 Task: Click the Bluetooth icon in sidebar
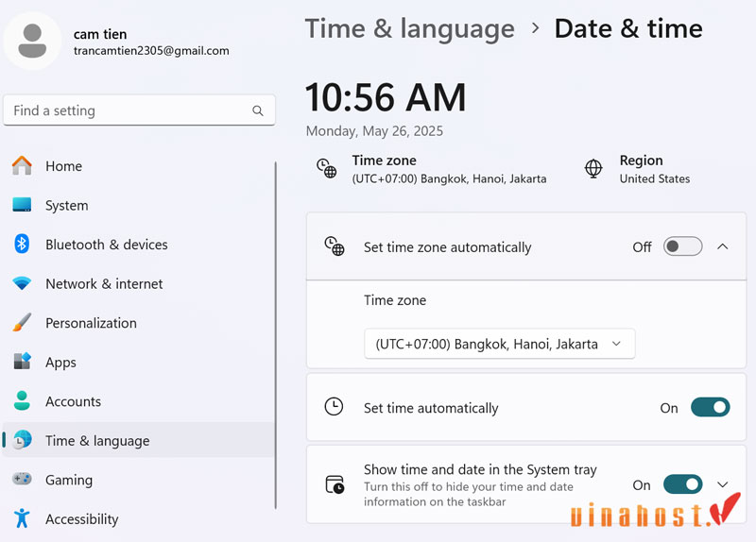[22, 244]
